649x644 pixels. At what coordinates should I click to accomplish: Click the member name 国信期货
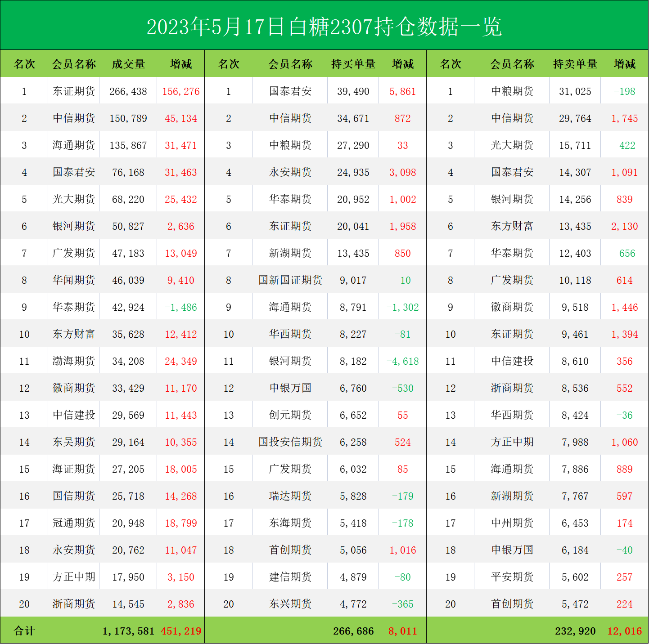pos(74,496)
